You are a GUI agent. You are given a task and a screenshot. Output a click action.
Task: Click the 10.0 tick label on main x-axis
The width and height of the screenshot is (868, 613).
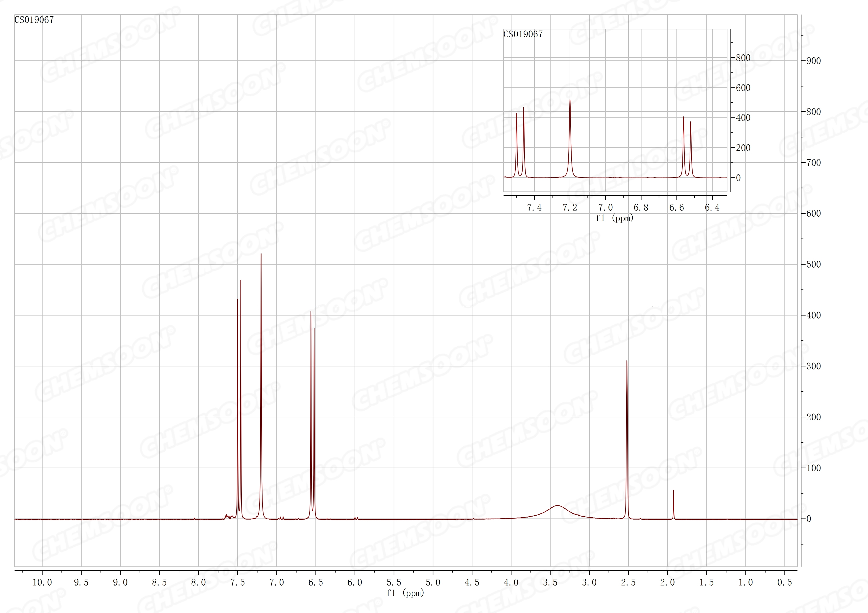pos(42,582)
